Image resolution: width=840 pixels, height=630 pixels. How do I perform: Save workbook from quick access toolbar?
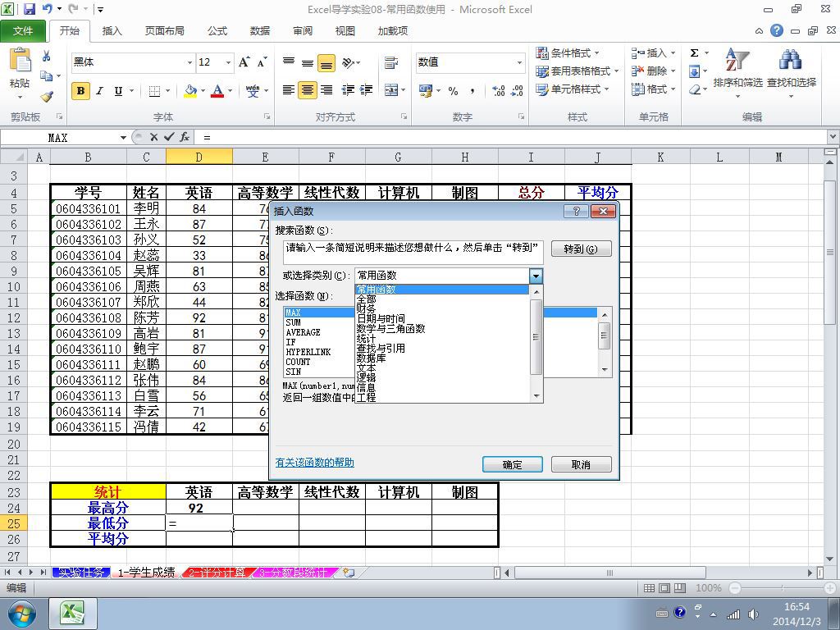29,9
